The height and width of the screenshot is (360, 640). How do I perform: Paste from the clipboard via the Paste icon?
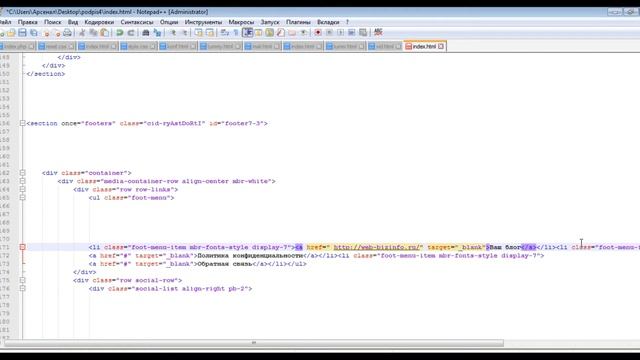(x=104, y=33)
